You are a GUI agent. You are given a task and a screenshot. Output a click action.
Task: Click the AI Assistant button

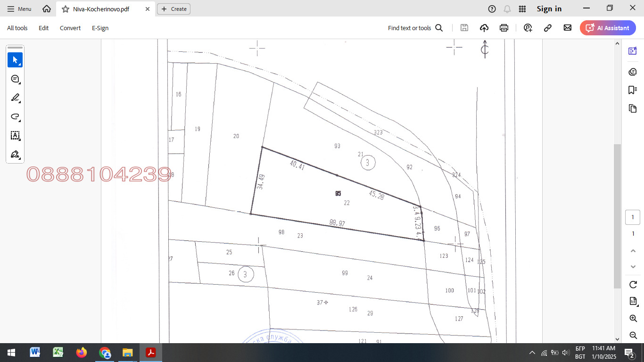click(x=608, y=28)
